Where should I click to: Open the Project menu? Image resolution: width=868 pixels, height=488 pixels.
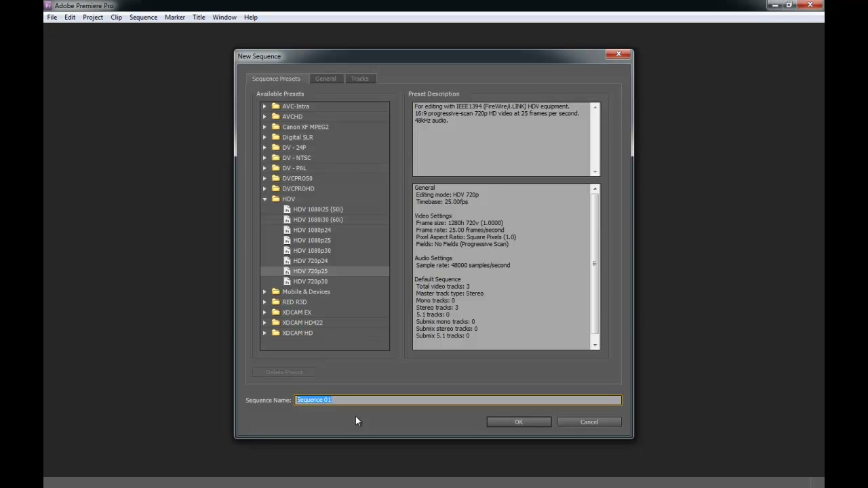pyautogui.click(x=93, y=17)
